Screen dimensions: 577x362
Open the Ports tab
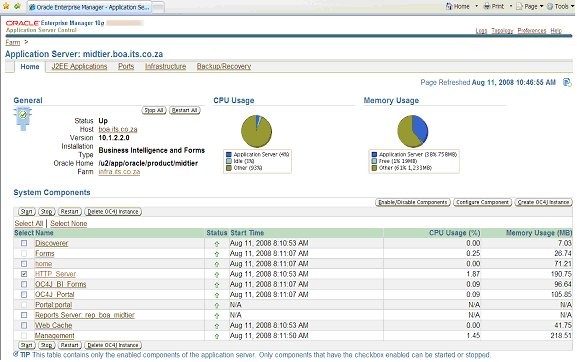pyautogui.click(x=126, y=67)
